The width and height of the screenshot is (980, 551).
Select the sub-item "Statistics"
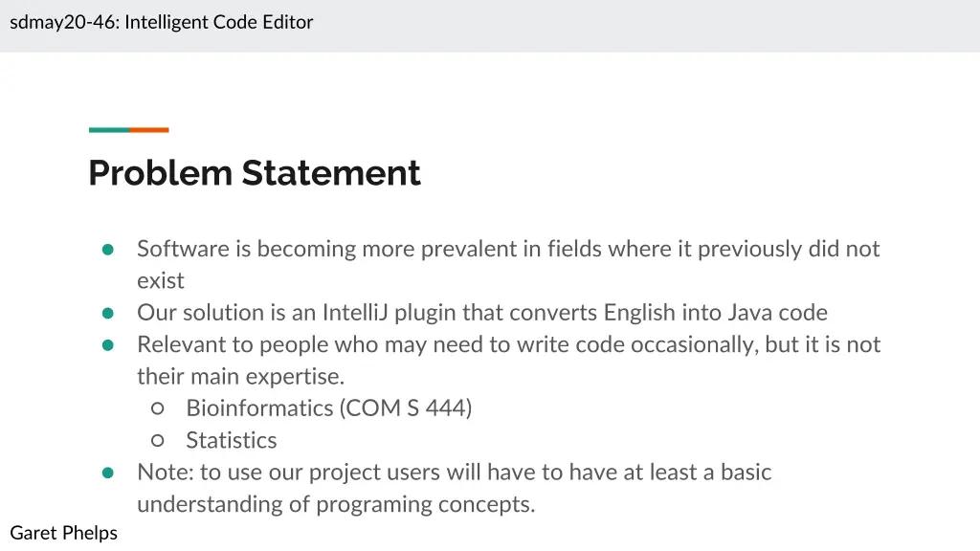click(232, 440)
